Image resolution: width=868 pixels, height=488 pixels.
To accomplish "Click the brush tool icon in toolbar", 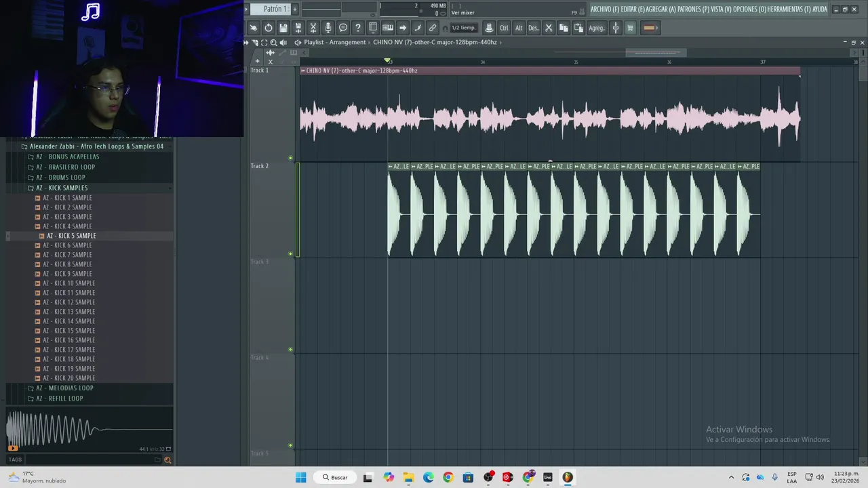I will tap(418, 28).
